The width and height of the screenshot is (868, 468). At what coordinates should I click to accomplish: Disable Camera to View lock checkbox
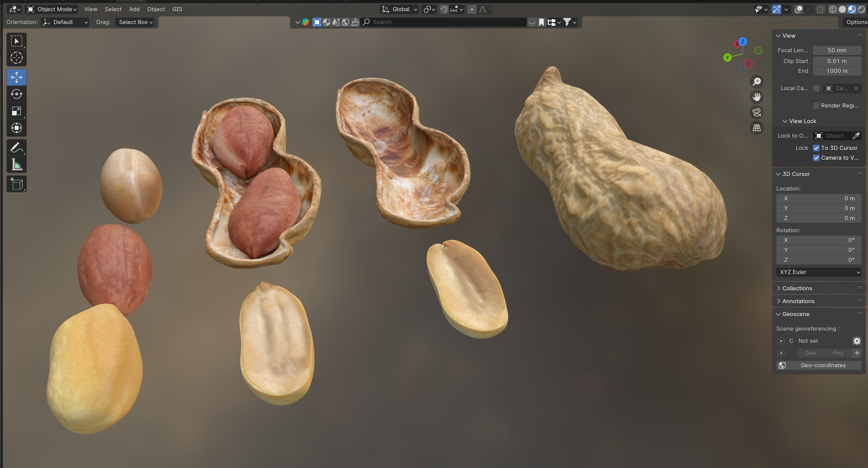coord(816,158)
